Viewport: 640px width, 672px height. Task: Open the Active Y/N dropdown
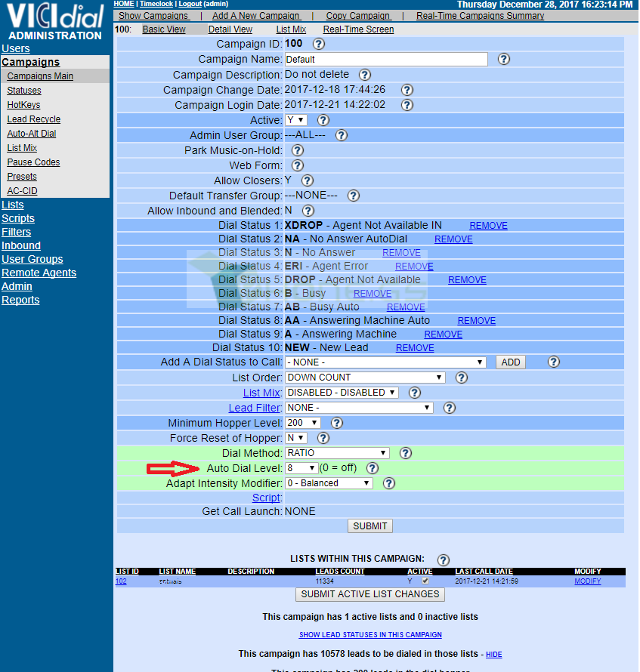[x=296, y=120]
